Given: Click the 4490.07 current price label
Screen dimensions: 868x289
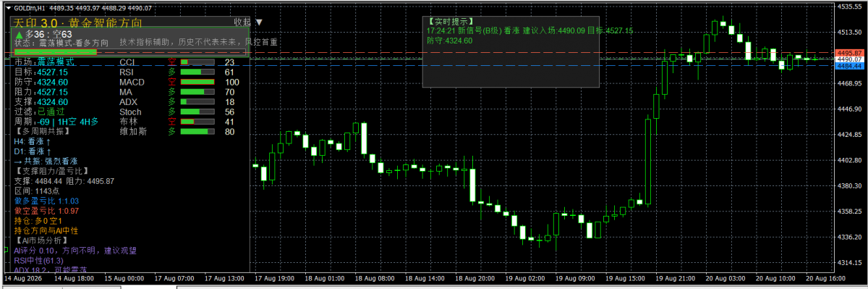Looking at the screenshot, I should [x=848, y=59].
